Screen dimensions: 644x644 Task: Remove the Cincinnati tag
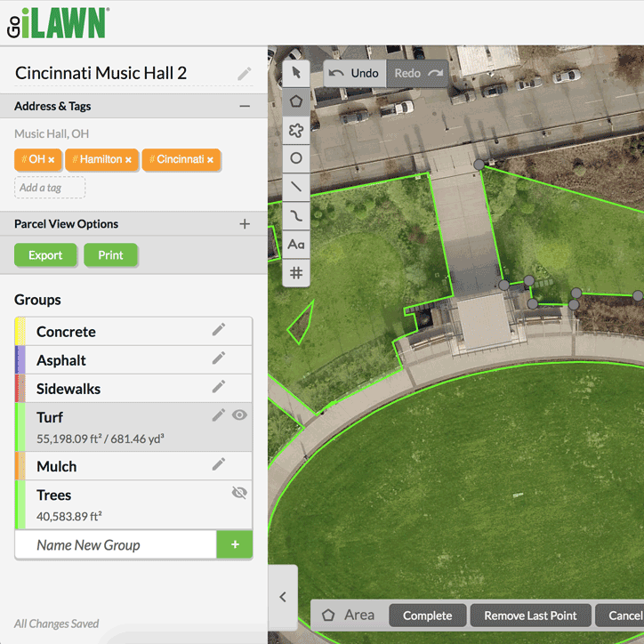tap(210, 160)
